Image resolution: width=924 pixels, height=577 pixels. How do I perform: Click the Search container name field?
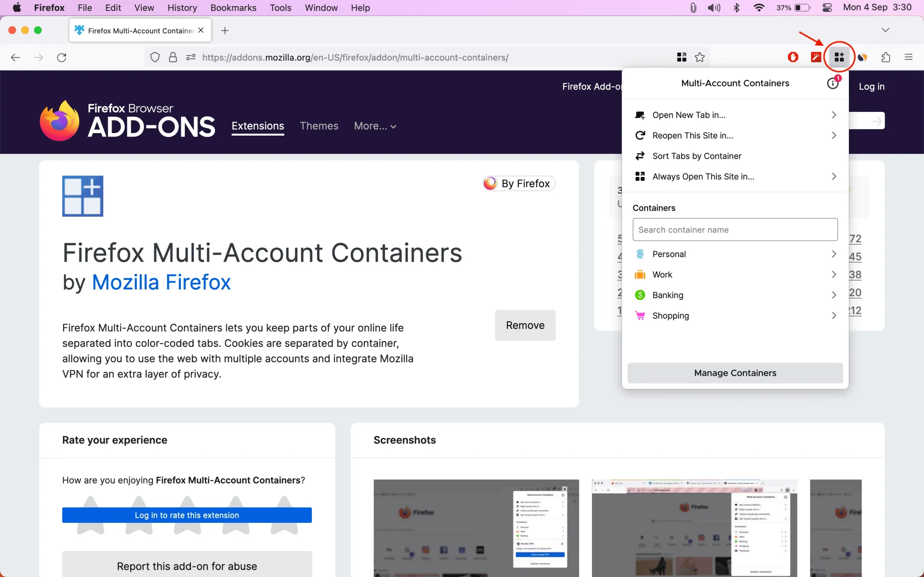[735, 229]
